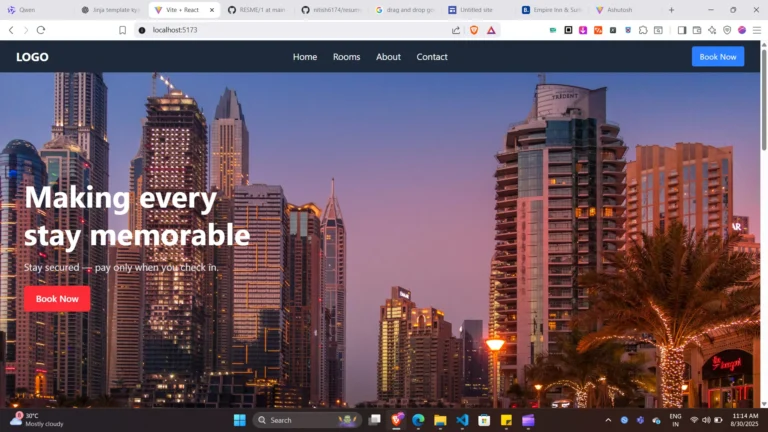The height and width of the screenshot is (432, 768).
Task: Click the Brave Shields lion icon
Action: point(474,30)
